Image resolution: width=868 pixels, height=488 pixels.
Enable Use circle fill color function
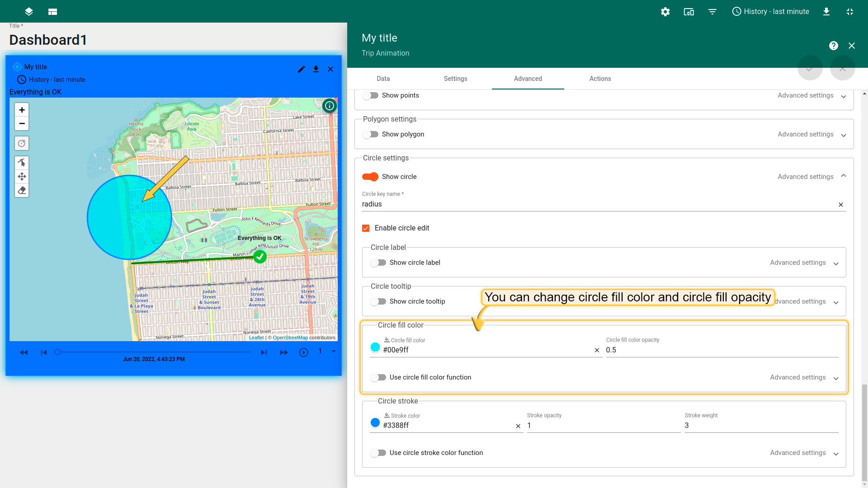(x=378, y=377)
